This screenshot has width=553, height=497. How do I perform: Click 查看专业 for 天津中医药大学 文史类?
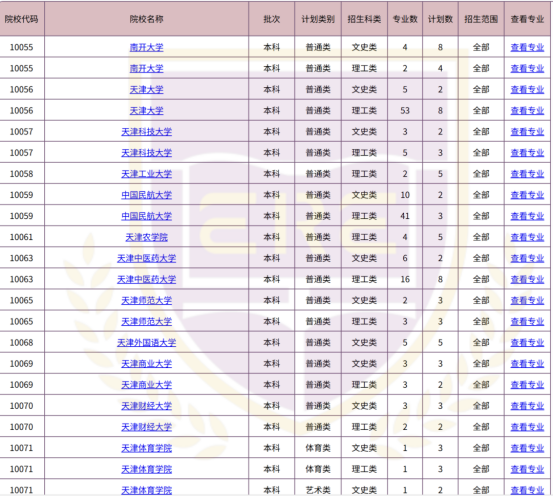pos(527,259)
